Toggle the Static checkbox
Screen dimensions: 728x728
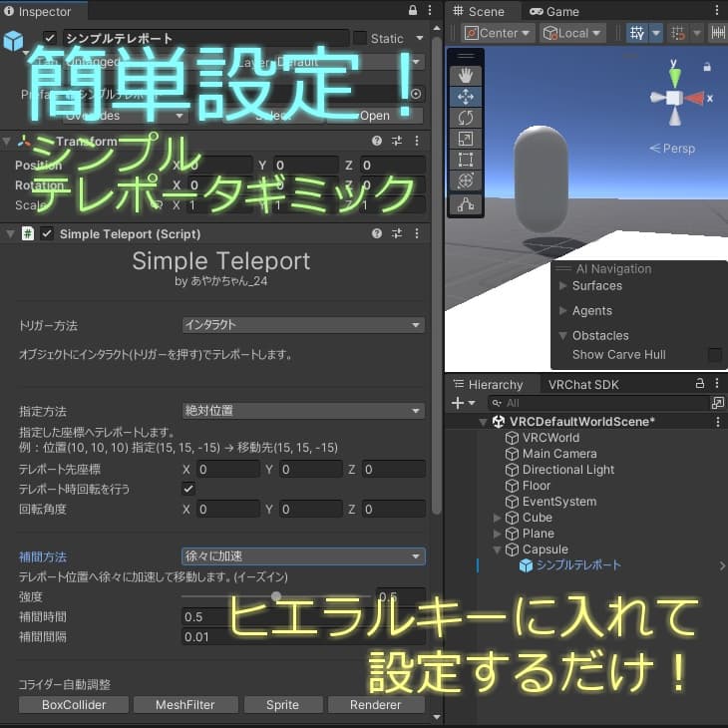360,38
